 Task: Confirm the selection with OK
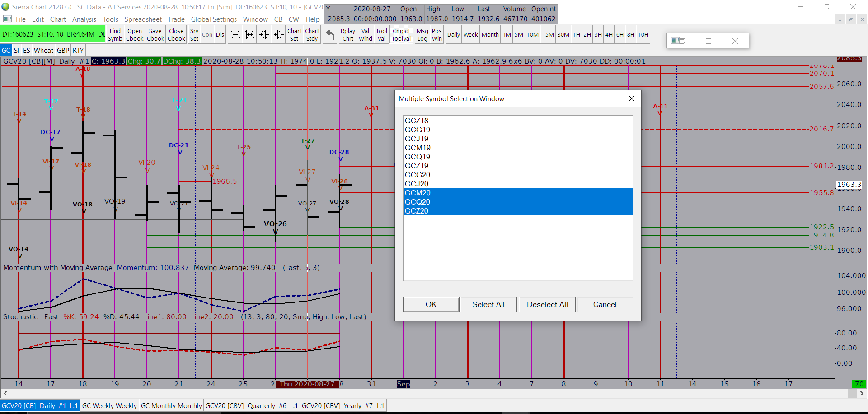pos(431,304)
